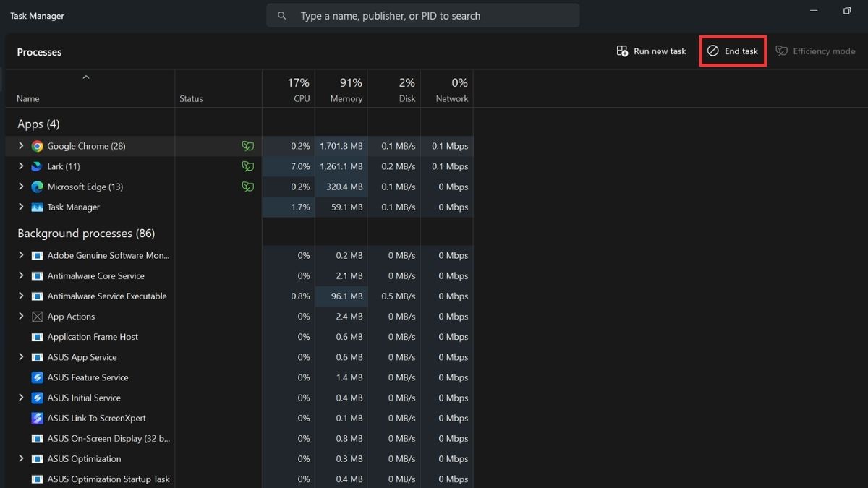Click Run new task button
This screenshot has width=868, height=488.
tap(651, 51)
